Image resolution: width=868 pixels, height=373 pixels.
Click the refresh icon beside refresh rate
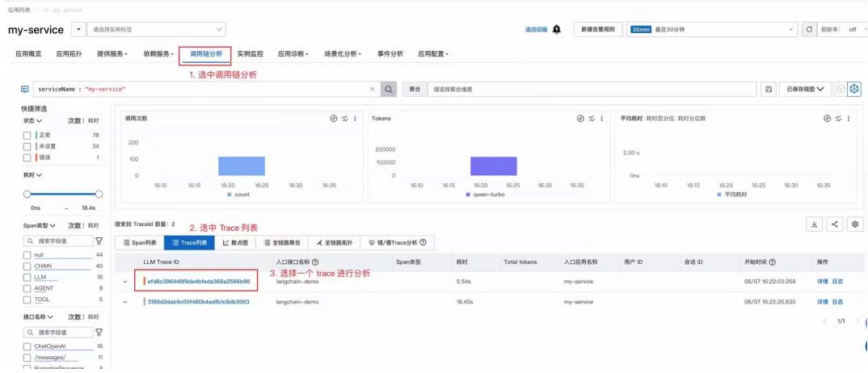tap(810, 30)
